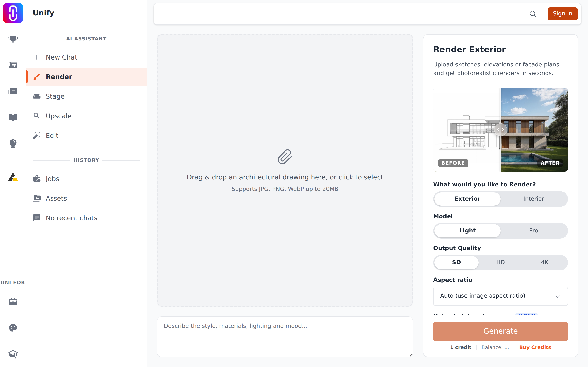
Task: Select the Interior render option
Action: pyautogui.click(x=533, y=199)
